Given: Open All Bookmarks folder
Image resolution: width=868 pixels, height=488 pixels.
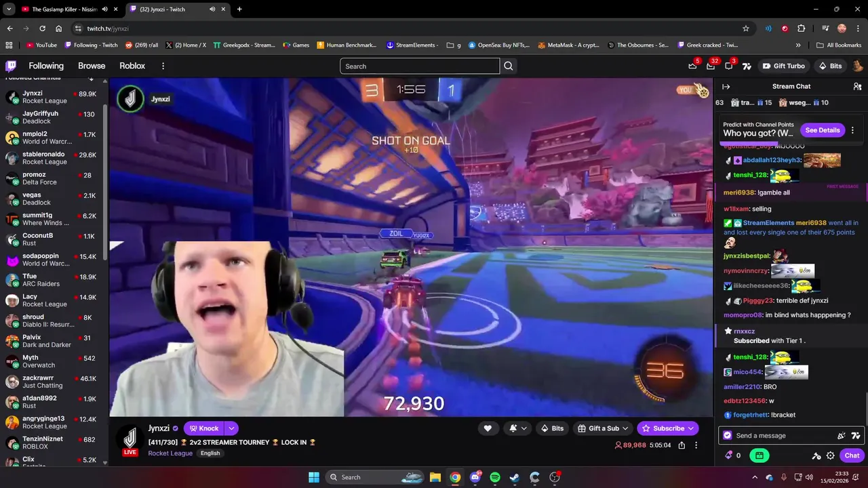Looking at the screenshot, I should tap(839, 45).
